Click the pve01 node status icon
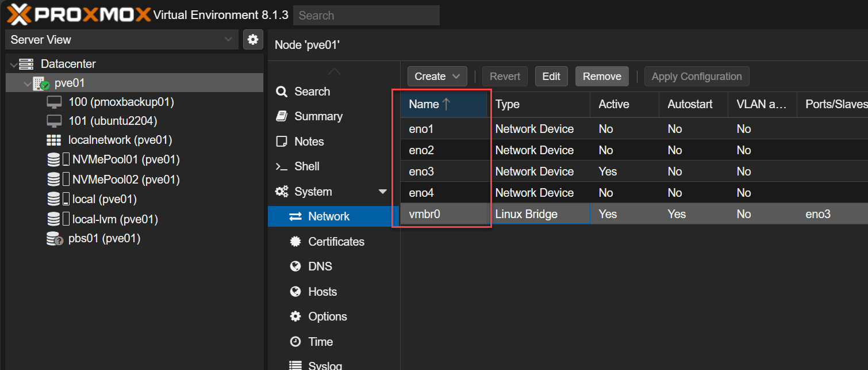 [x=41, y=83]
